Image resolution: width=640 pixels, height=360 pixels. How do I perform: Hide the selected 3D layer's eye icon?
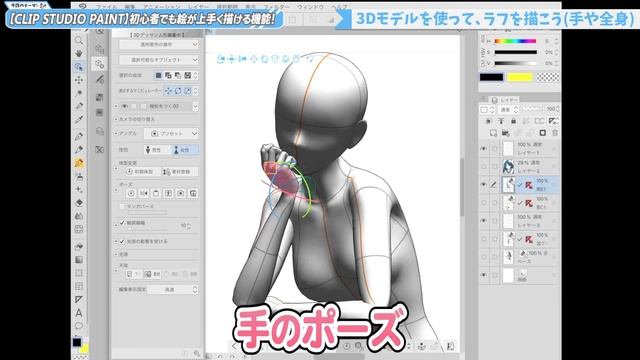484,185
